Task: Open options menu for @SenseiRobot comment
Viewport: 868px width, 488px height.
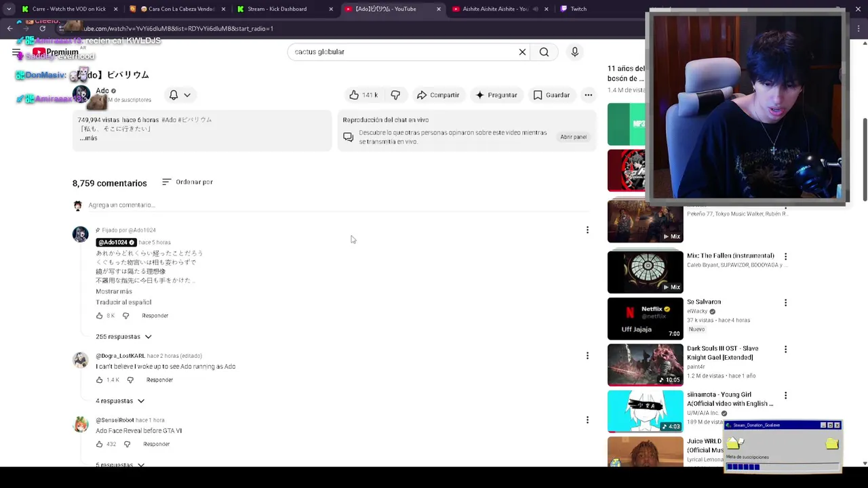Action: (x=587, y=420)
